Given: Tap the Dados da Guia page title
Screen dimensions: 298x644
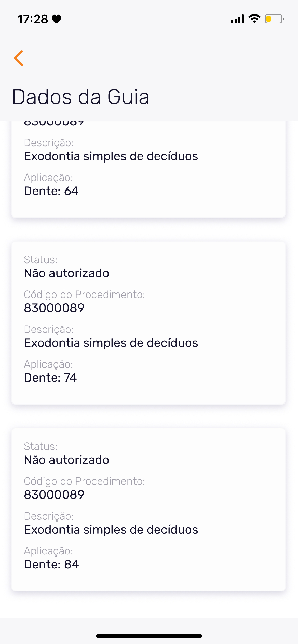Looking at the screenshot, I should [x=81, y=97].
